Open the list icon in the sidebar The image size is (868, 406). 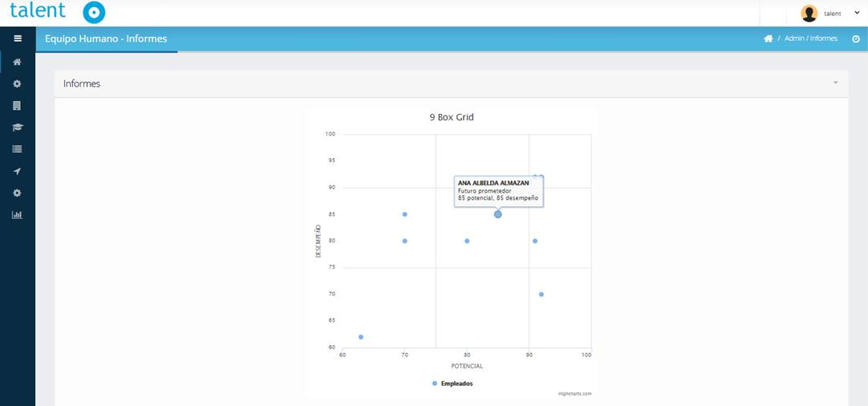17,149
